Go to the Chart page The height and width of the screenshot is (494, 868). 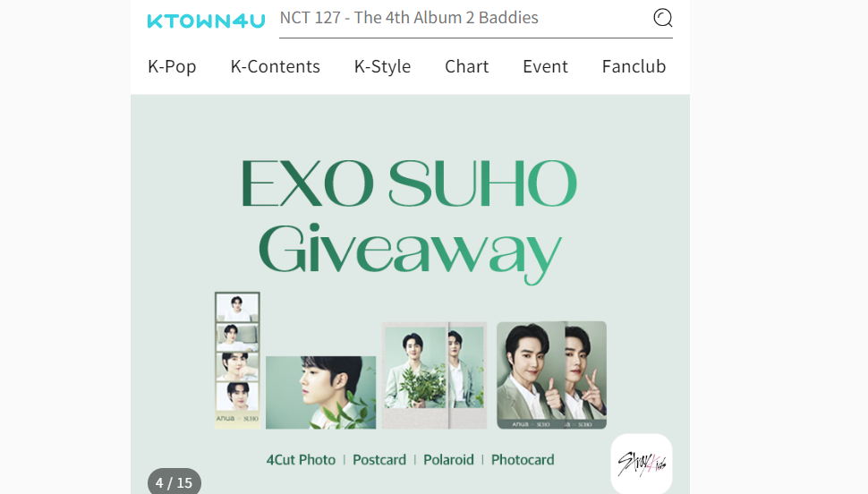(466, 66)
